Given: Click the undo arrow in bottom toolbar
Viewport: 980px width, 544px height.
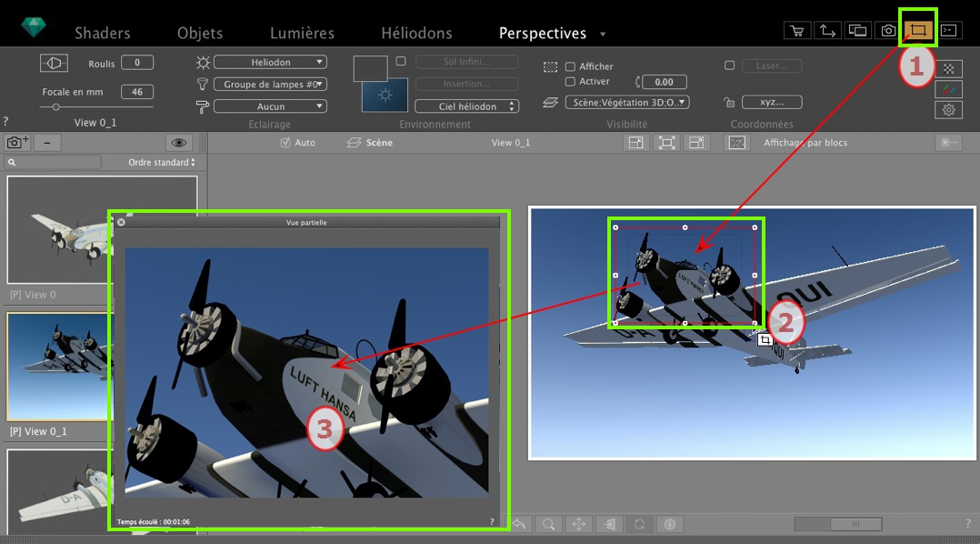Looking at the screenshot, I should (x=519, y=524).
